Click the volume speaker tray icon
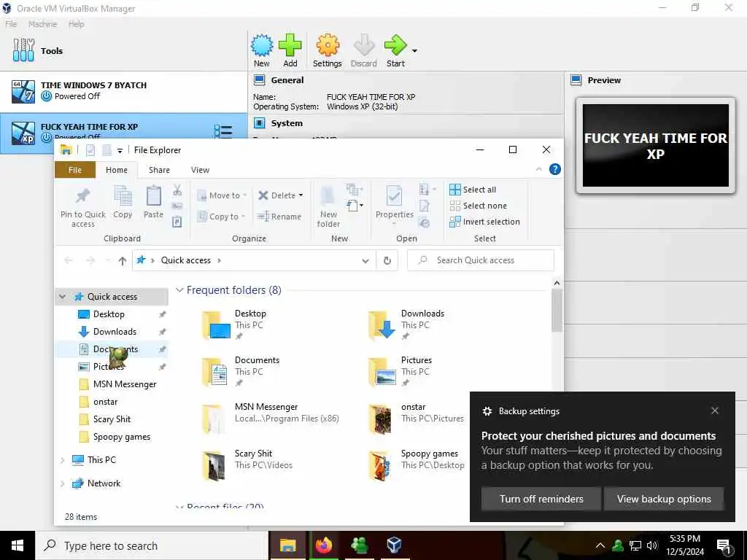The height and width of the screenshot is (560, 747). click(651, 545)
